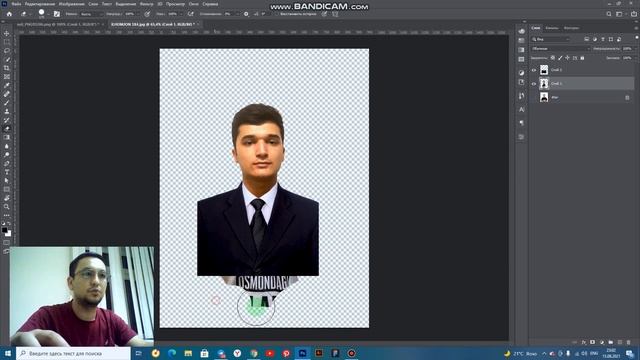
Task: Open the eraser Mode dropdown
Action: [x=91, y=14]
